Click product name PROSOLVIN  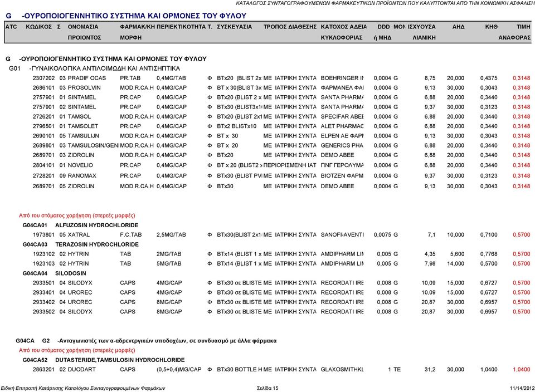84,87
